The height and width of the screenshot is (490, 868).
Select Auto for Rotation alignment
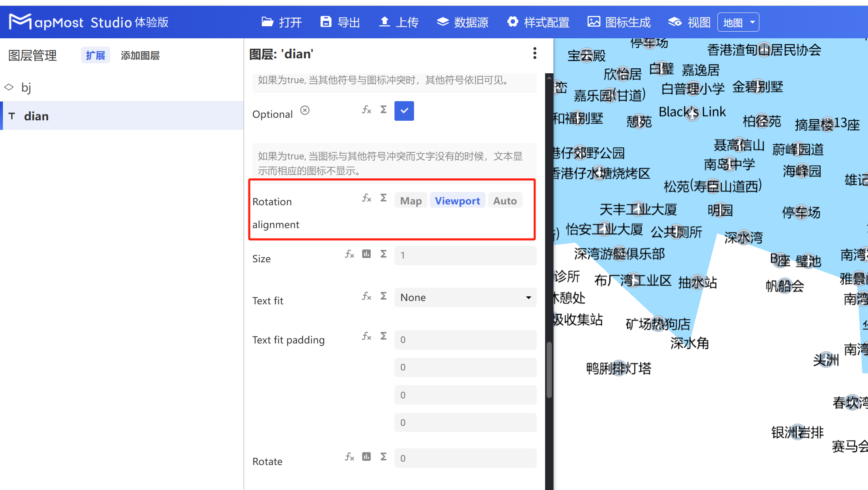[x=505, y=200]
